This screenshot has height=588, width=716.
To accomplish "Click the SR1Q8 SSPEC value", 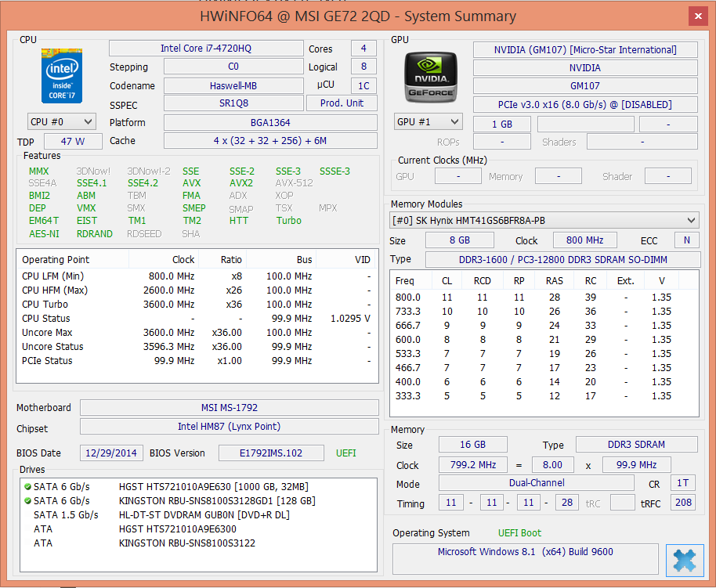I will click(233, 103).
